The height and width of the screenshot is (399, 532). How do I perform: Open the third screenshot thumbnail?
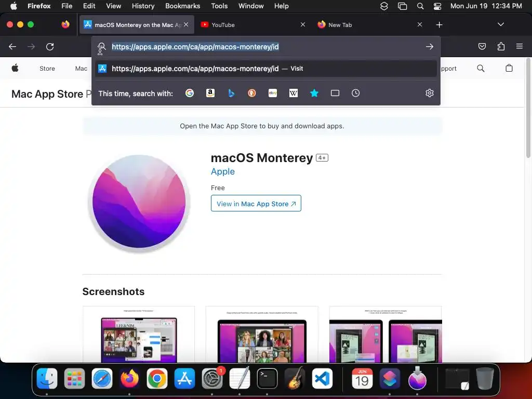385,335
